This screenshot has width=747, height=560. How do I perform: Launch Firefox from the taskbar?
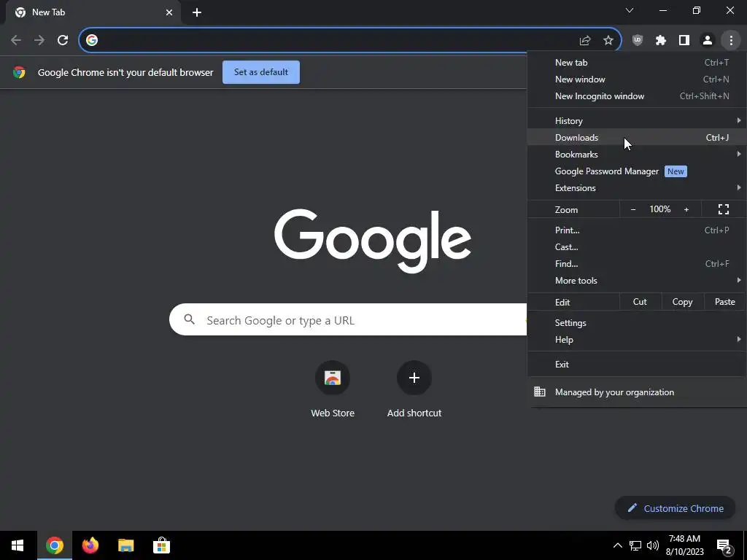click(x=90, y=545)
